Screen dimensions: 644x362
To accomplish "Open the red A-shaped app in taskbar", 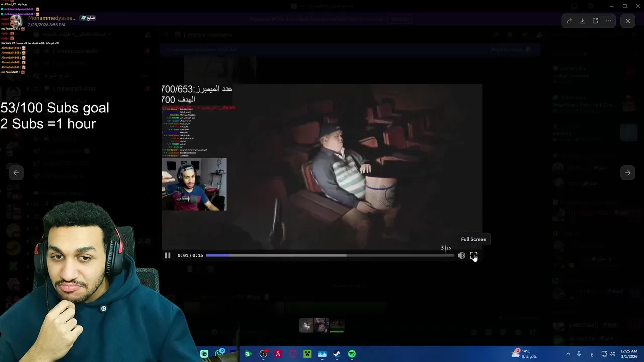I will coord(278,354).
